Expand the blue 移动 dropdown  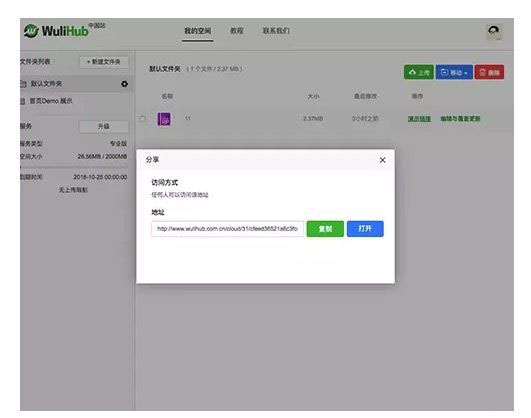tap(454, 72)
